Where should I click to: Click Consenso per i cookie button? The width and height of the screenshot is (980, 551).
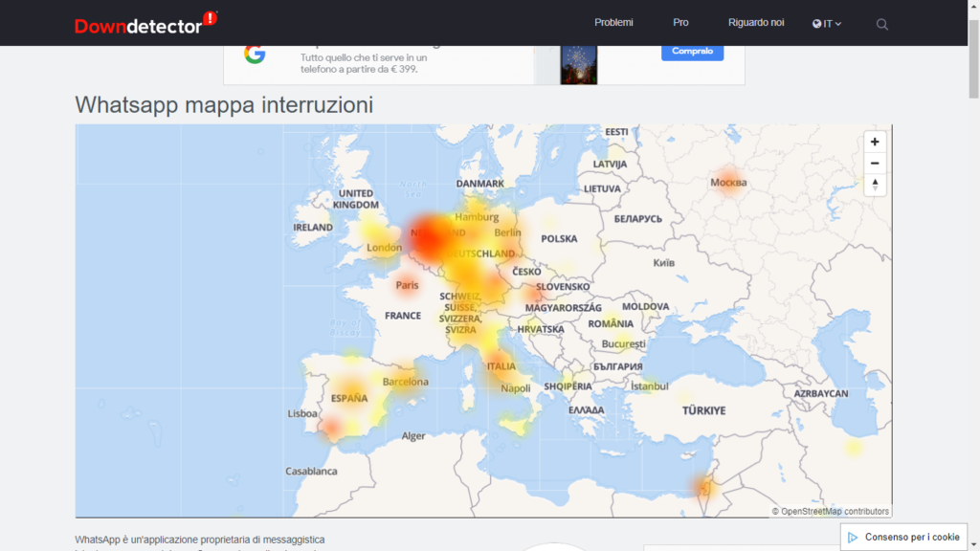click(x=903, y=538)
